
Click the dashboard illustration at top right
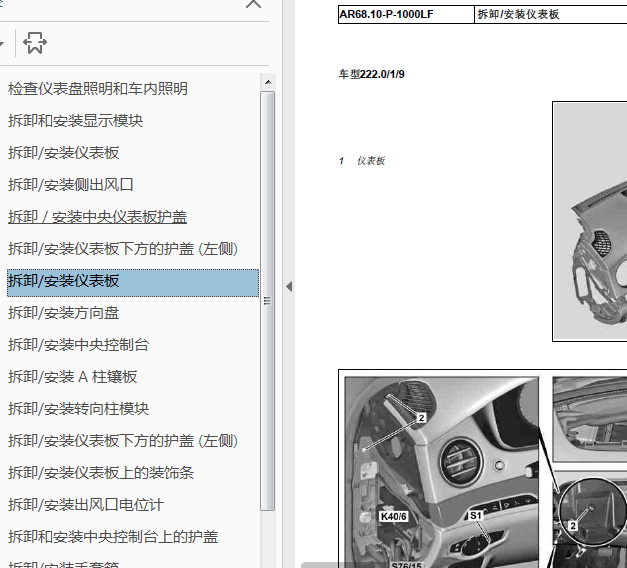pos(590,222)
